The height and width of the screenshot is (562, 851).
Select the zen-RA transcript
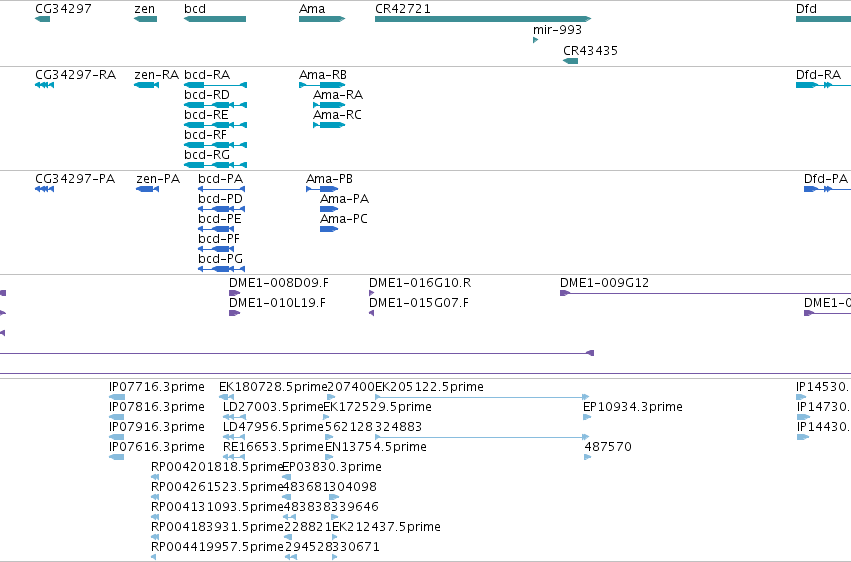coord(147,85)
